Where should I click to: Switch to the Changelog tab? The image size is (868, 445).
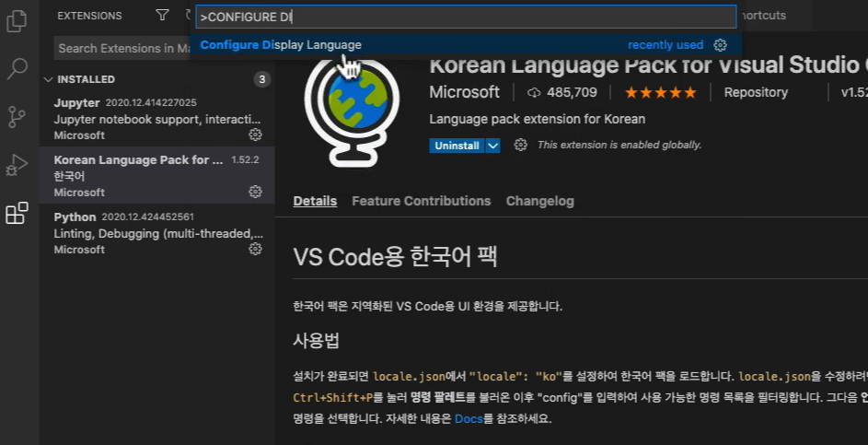(x=539, y=201)
